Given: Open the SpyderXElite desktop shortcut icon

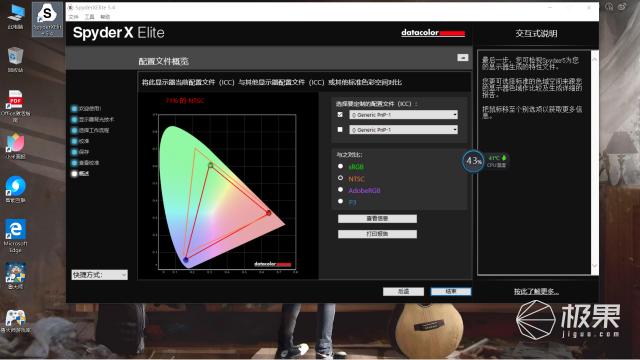Looking at the screenshot, I should coord(47,18).
